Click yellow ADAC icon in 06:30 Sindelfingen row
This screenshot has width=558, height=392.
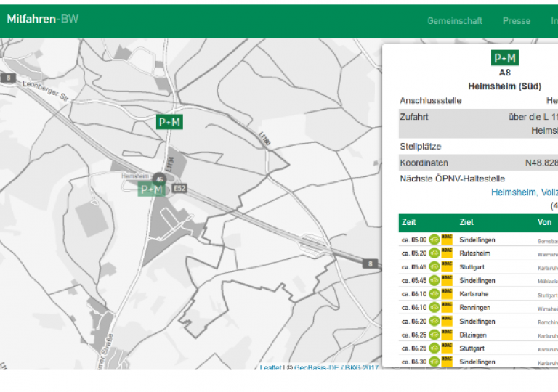coord(447,362)
